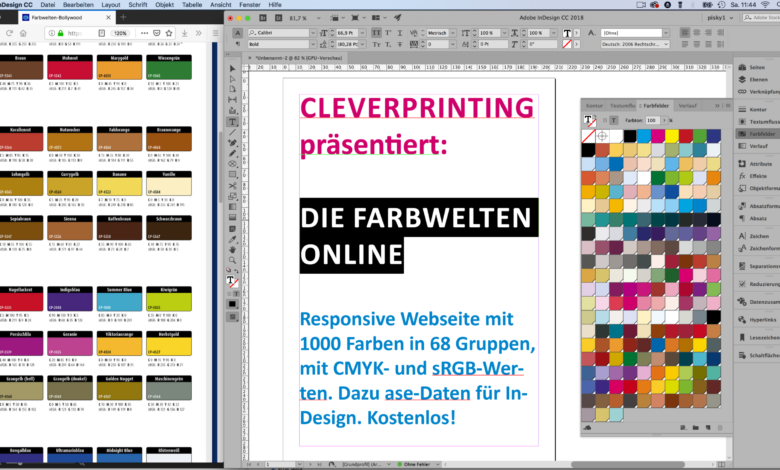Select the Pen tool
Screen dimensions: 780x470
click(x=232, y=143)
